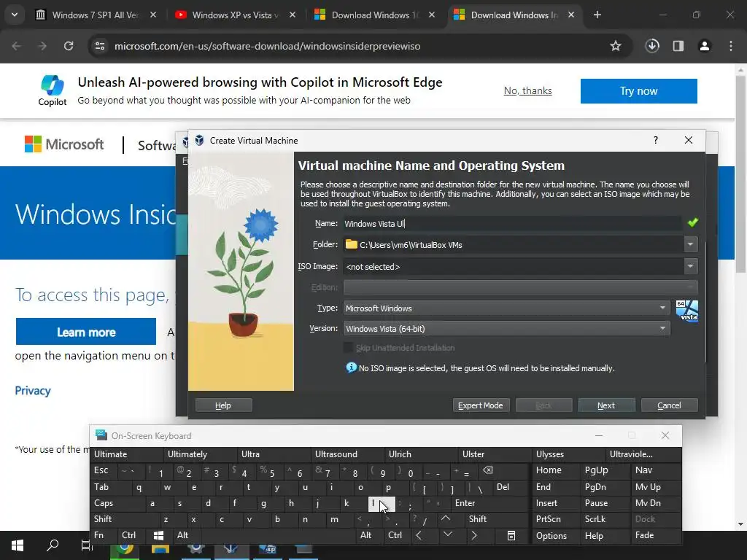
Task: Click the browser Forward arrow icon
Action: coord(42,46)
